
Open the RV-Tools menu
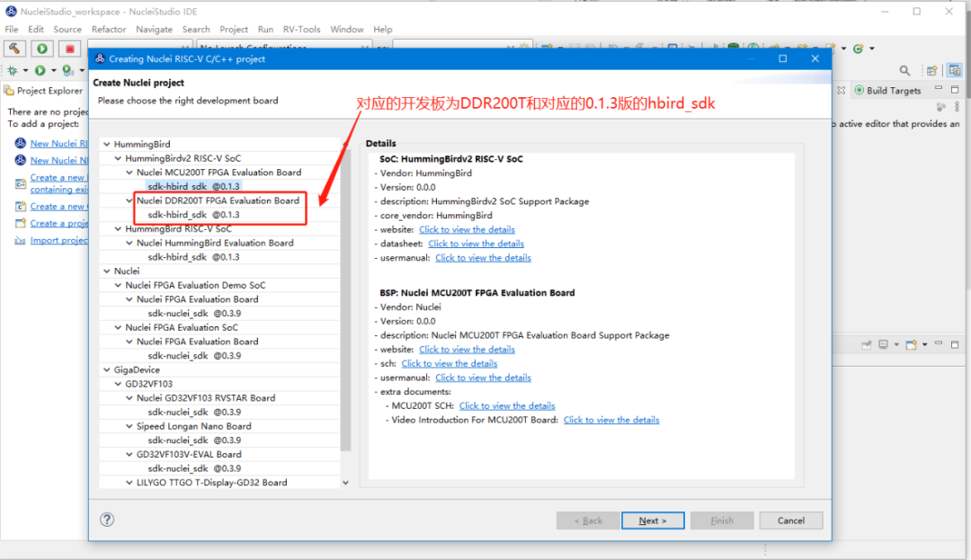tap(301, 29)
